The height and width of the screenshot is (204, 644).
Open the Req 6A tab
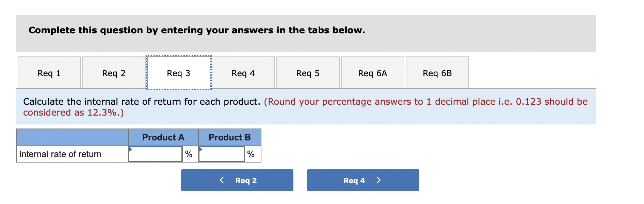point(372,73)
